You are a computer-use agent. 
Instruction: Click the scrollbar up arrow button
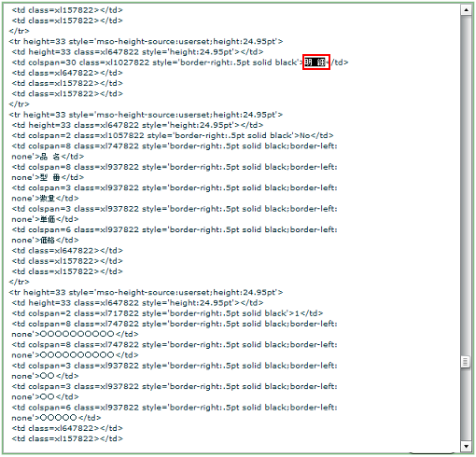466,10
